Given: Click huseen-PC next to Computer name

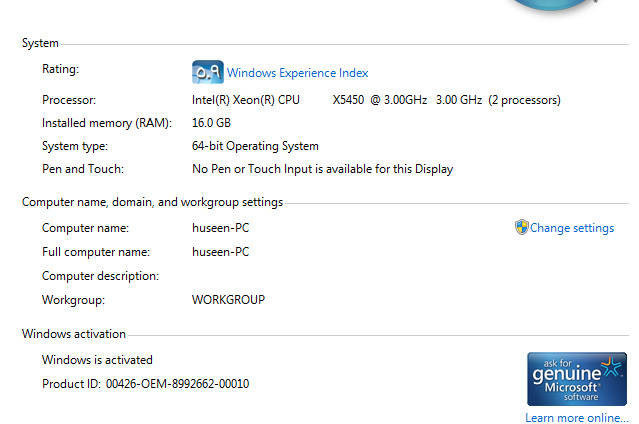Looking at the screenshot, I should click(x=220, y=228).
